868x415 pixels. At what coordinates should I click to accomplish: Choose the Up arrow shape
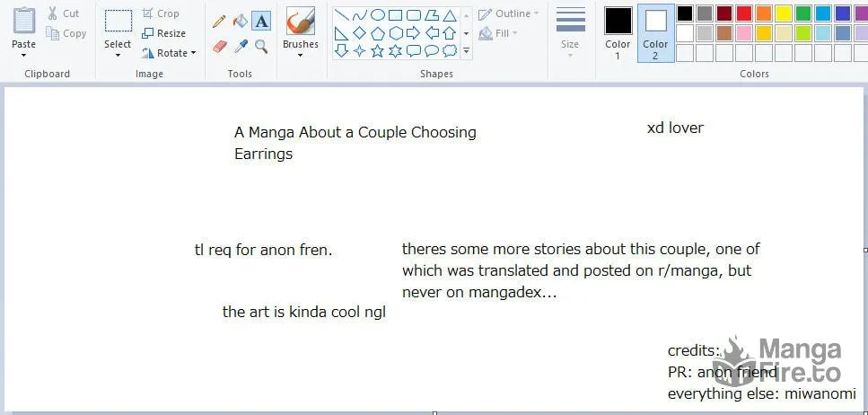click(450, 33)
